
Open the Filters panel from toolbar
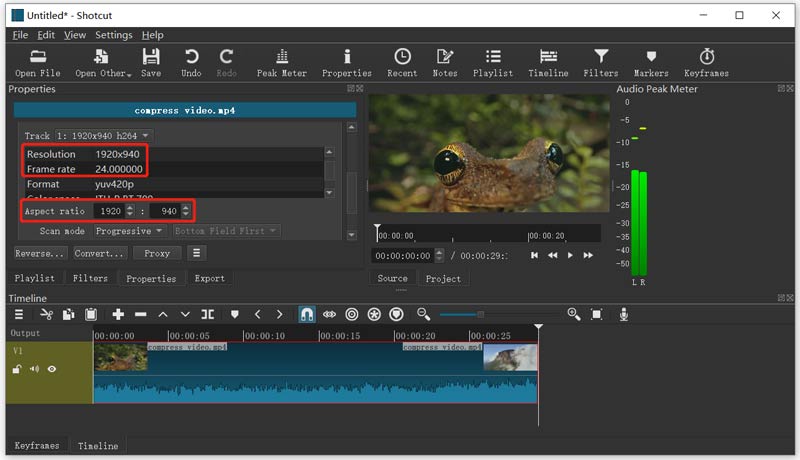click(601, 63)
